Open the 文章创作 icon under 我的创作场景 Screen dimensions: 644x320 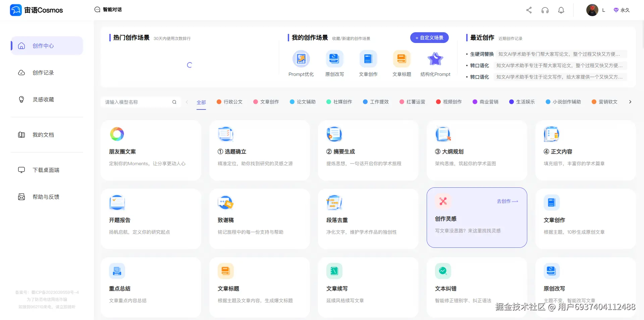click(x=368, y=59)
